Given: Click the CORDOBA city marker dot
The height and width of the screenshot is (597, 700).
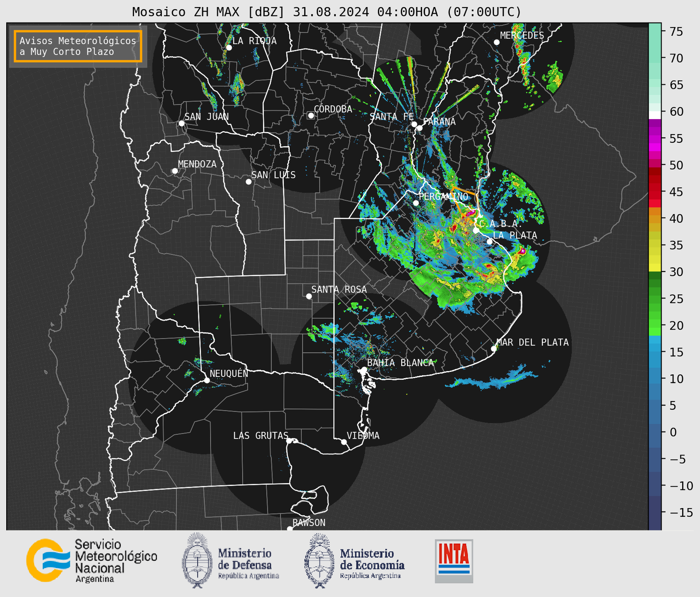Looking at the screenshot, I should [x=311, y=115].
